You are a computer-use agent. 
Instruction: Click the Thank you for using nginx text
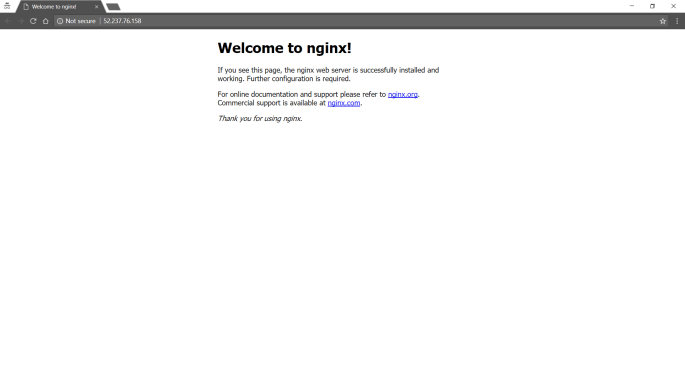[x=260, y=118]
